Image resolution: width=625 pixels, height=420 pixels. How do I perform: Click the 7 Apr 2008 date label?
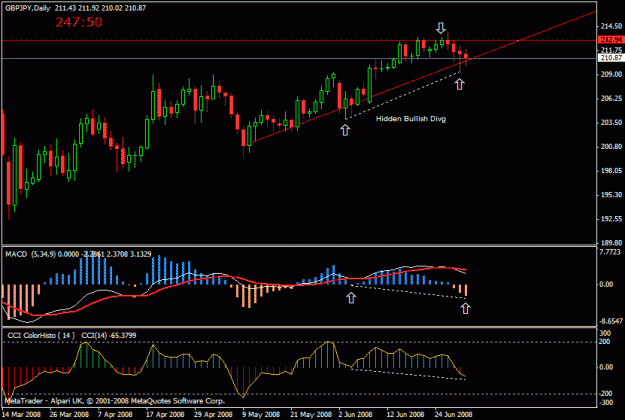pyautogui.click(x=115, y=414)
